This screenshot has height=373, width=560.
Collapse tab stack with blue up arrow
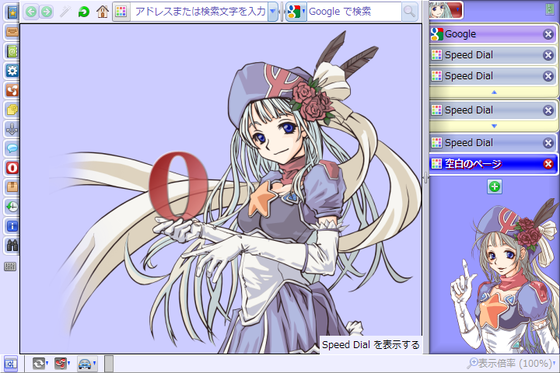[x=493, y=92]
